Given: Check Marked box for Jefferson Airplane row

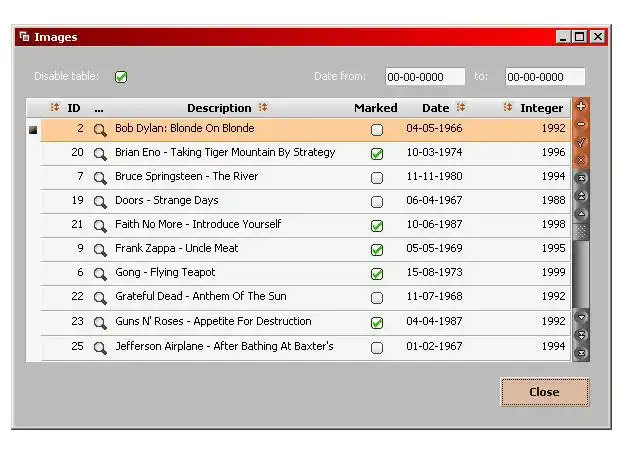Looking at the screenshot, I should click(377, 348).
